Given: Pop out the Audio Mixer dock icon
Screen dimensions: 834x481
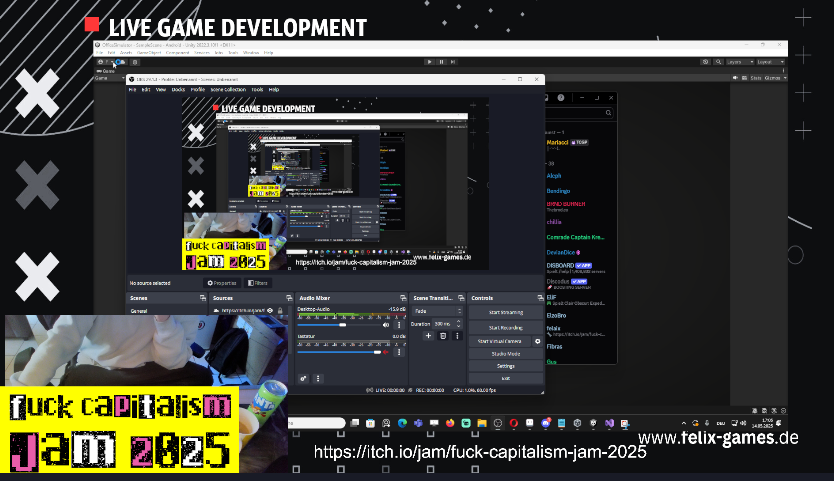Looking at the screenshot, I should click(403, 298).
